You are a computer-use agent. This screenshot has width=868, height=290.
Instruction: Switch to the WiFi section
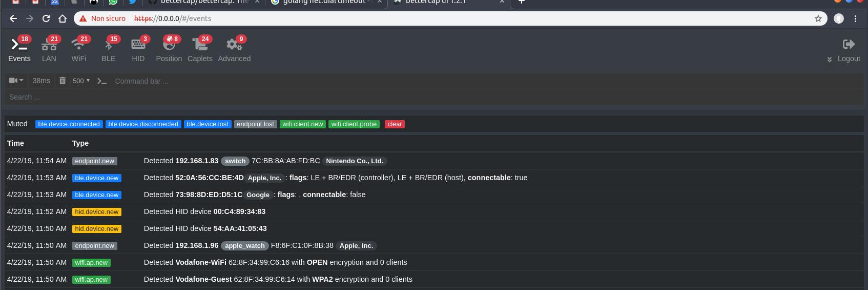click(79, 50)
